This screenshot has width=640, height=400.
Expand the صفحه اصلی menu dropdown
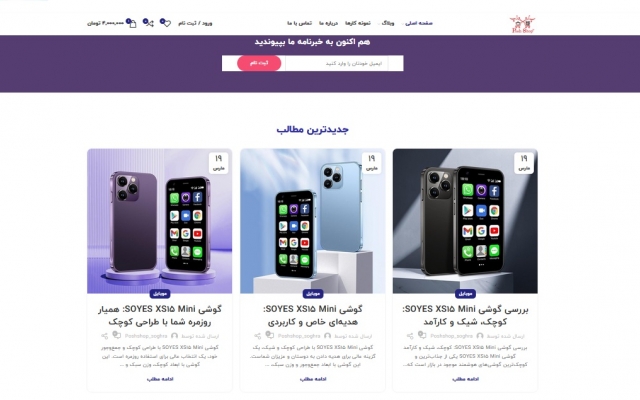pos(418,23)
